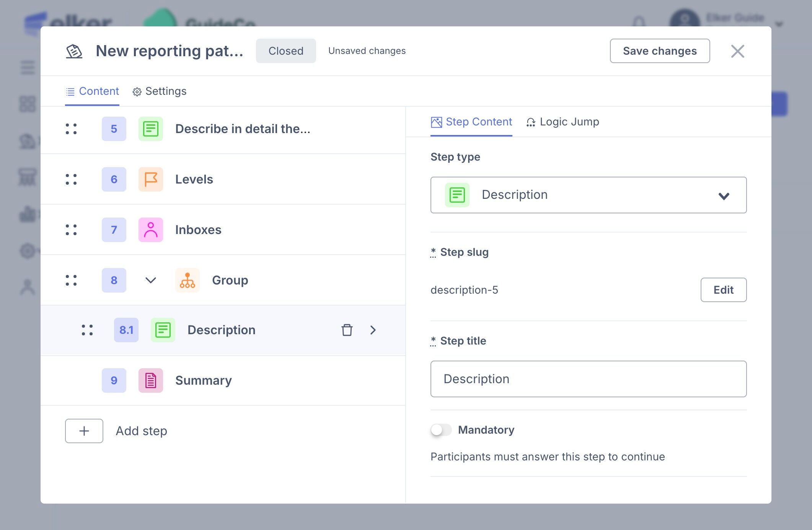Viewport: 812px width, 530px height.
Task: Click the orange flag icon for Levels
Action: [150, 179]
